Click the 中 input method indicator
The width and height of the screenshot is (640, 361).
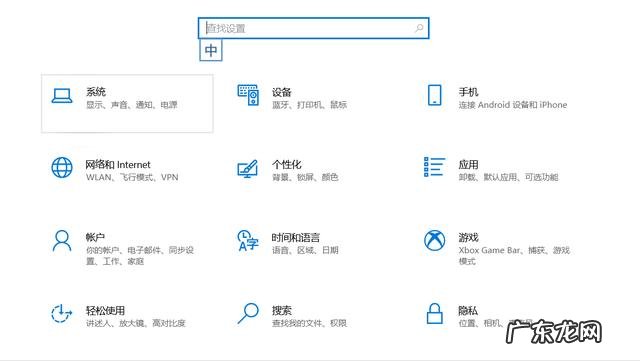pos(211,50)
